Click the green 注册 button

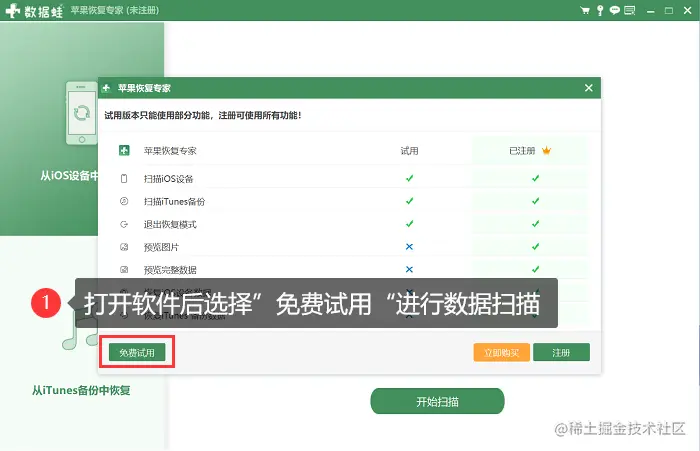tap(561, 352)
